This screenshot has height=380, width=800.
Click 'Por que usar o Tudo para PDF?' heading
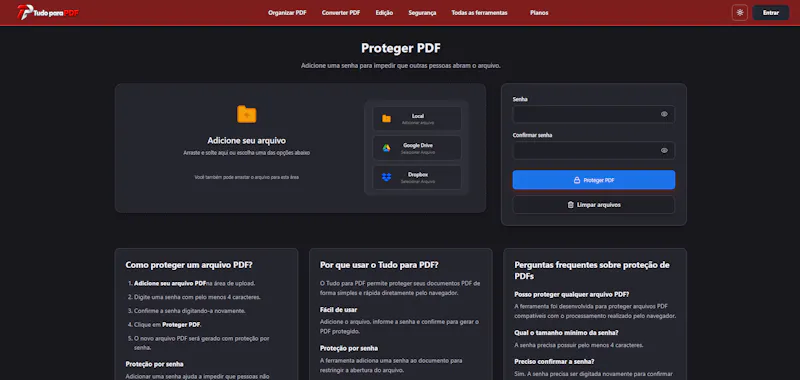point(379,265)
